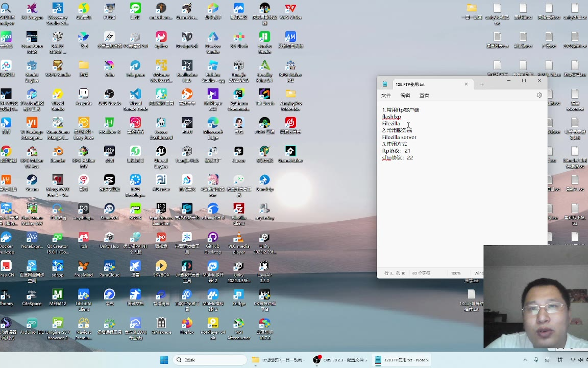Click the KOOK desktop icon
Screen dimensions: 588x368
[135, 212]
